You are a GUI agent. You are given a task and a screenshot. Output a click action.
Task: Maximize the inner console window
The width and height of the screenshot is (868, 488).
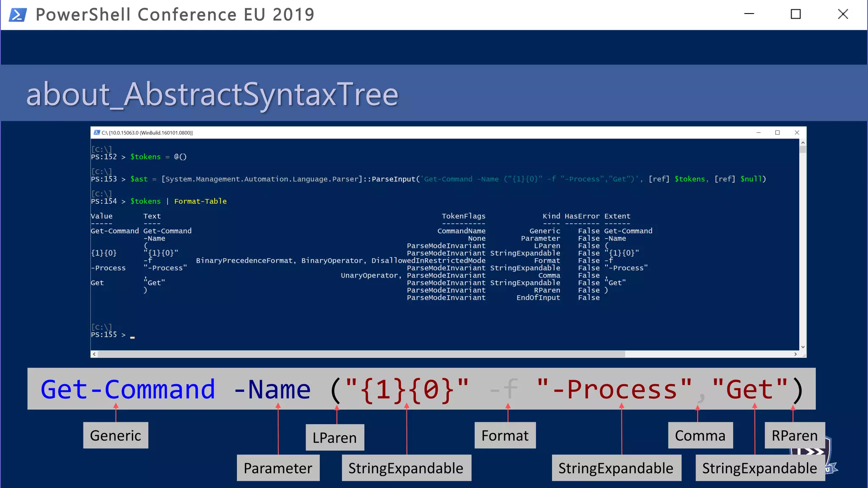pyautogui.click(x=777, y=133)
